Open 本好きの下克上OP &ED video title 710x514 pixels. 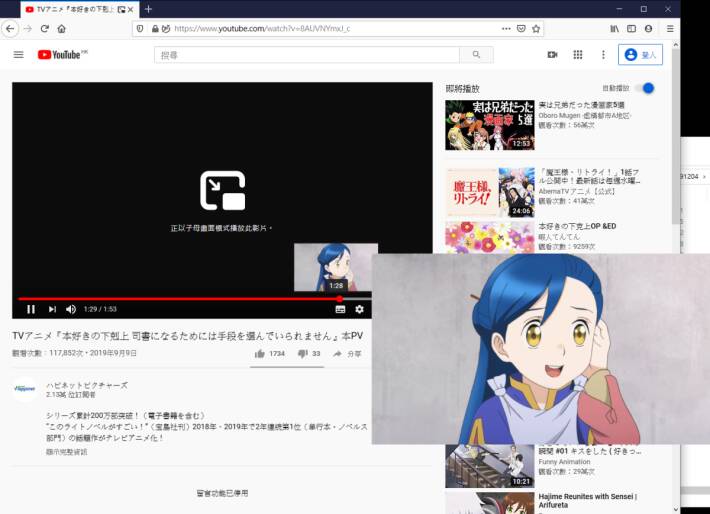tap(577, 226)
